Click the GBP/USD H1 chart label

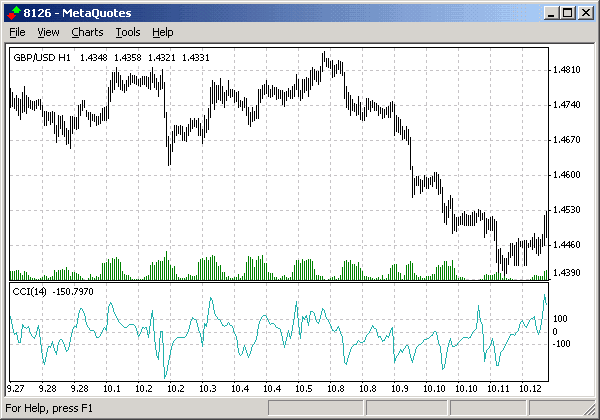[x=42, y=58]
